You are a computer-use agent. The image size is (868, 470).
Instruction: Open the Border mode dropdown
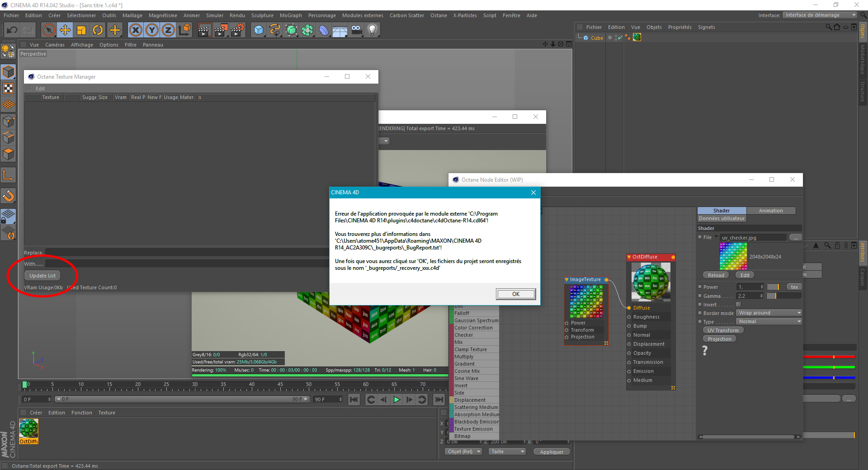click(769, 313)
